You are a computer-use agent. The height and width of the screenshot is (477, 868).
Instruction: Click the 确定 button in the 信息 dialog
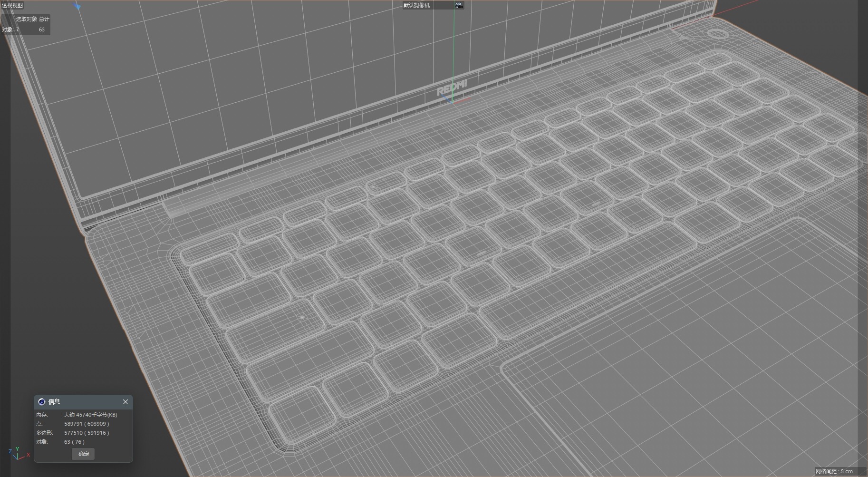click(x=84, y=454)
